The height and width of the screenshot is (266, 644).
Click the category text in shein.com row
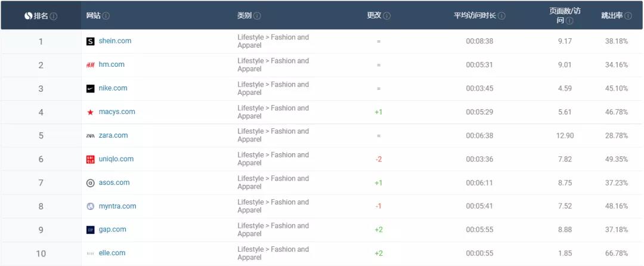pos(273,41)
